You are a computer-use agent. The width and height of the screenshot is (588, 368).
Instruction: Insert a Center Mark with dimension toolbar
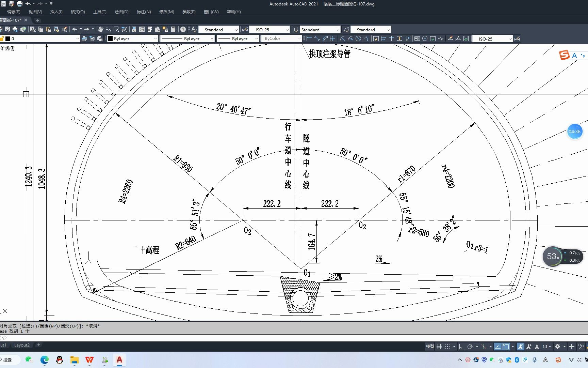click(425, 39)
